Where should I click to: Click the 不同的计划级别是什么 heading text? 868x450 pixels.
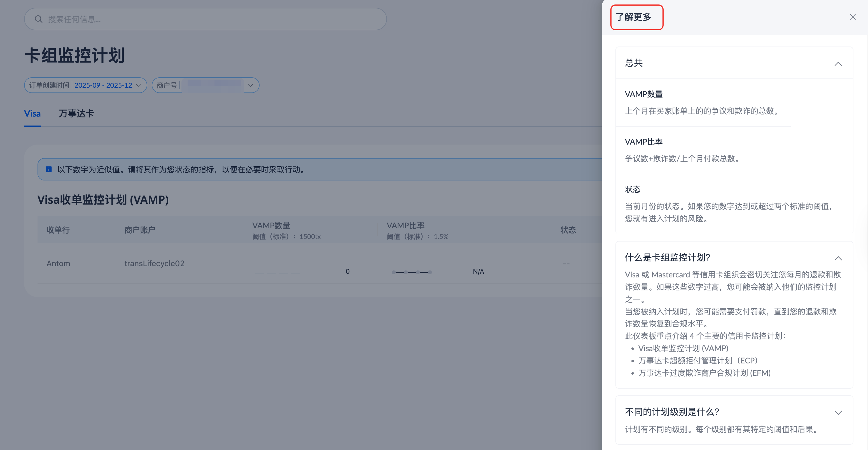coord(672,412)
